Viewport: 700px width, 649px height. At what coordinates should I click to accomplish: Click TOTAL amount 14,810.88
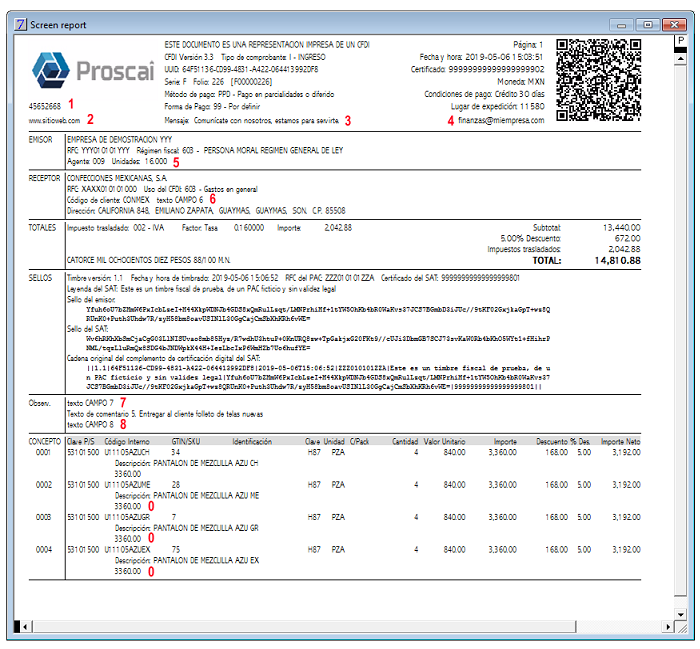[x=617, y=261]
